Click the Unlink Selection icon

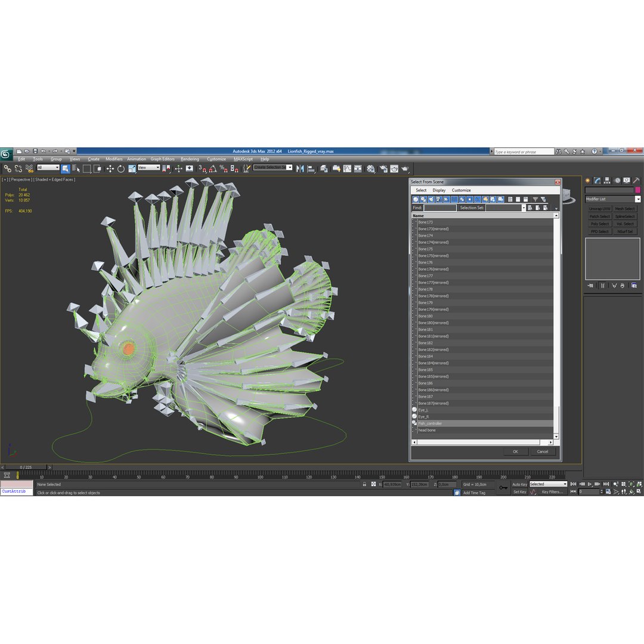[18, 168]
